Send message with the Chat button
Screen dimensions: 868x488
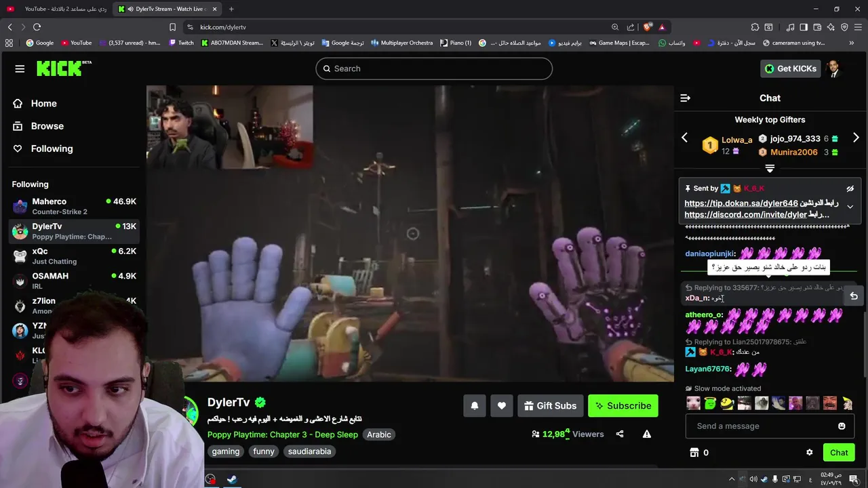[x=839, y=453]
